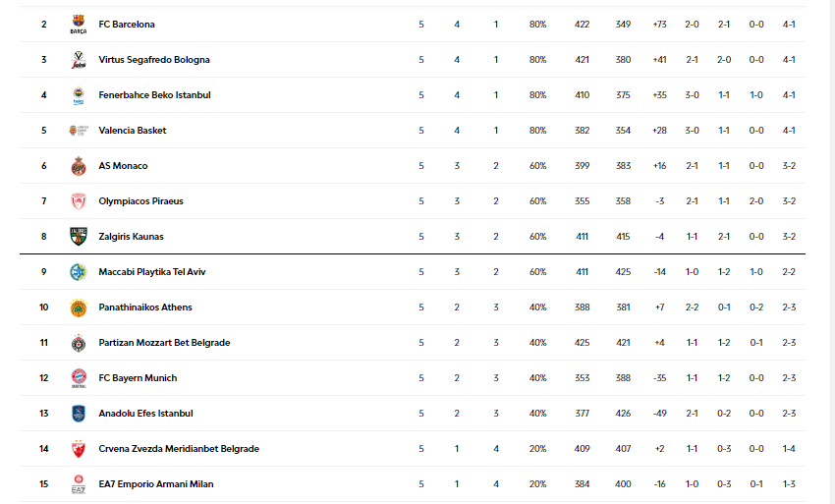This screenshot has width=835, height=504.
Task: Click the Partizan Mozzart Bet Belgrade logo
Action: coord(79,343)
